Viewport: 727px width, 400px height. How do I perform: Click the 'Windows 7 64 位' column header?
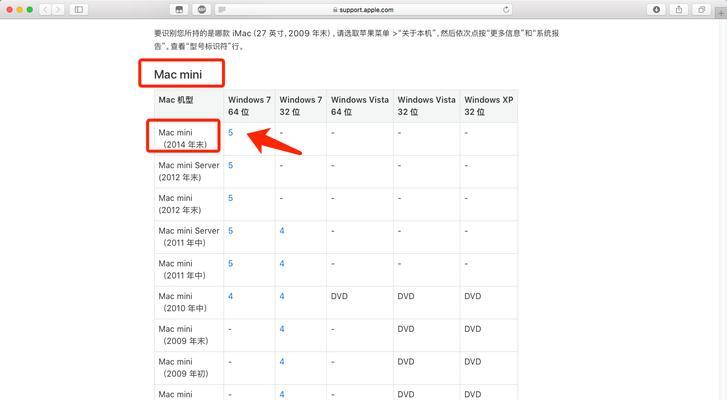pyautogui.click(x=249, y=106)
